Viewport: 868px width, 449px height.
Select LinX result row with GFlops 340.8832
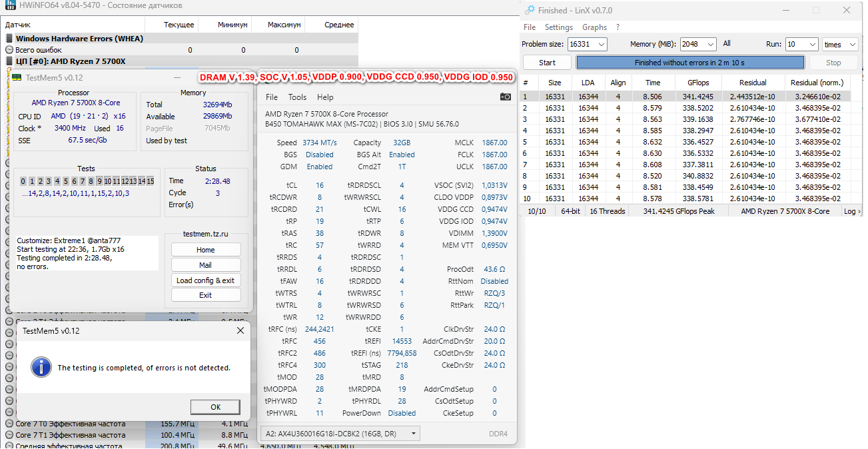tap(687, 175)
